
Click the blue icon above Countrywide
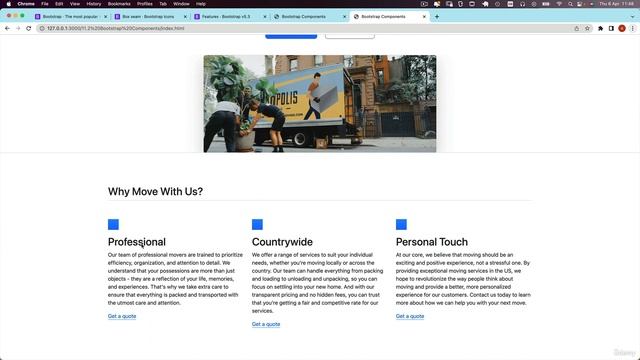[257, 224]
